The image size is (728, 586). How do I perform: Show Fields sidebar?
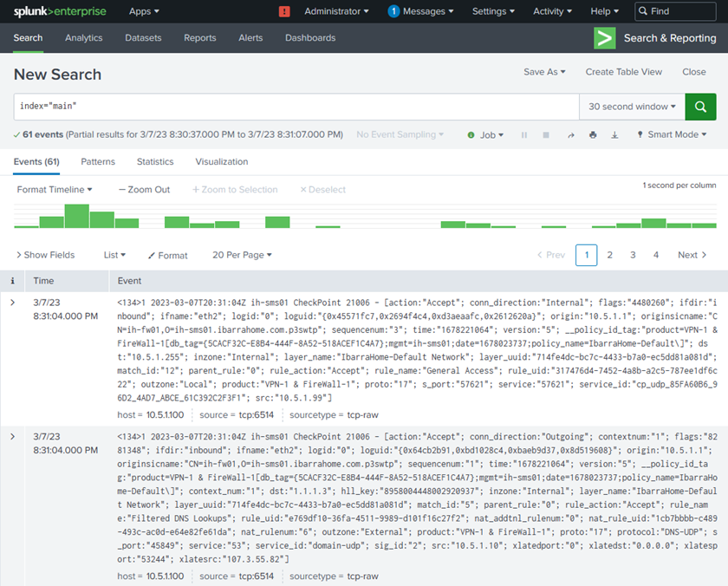[x=45, y=255]
